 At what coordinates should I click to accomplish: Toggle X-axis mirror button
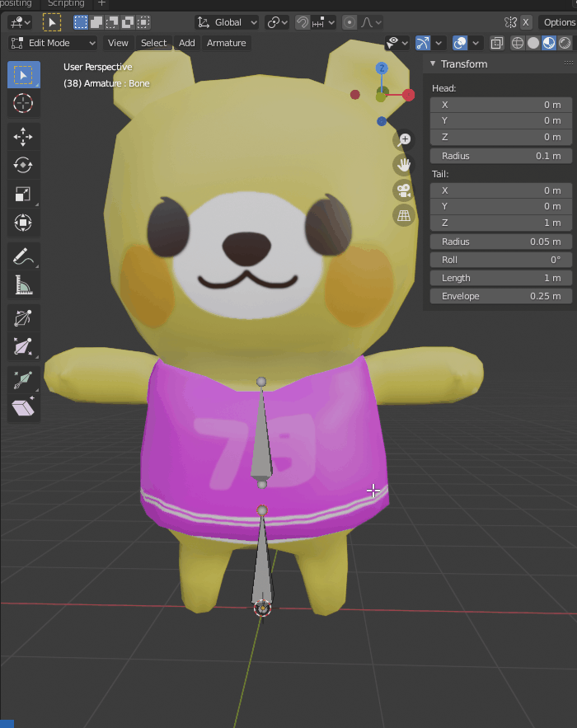click(525, 22)
